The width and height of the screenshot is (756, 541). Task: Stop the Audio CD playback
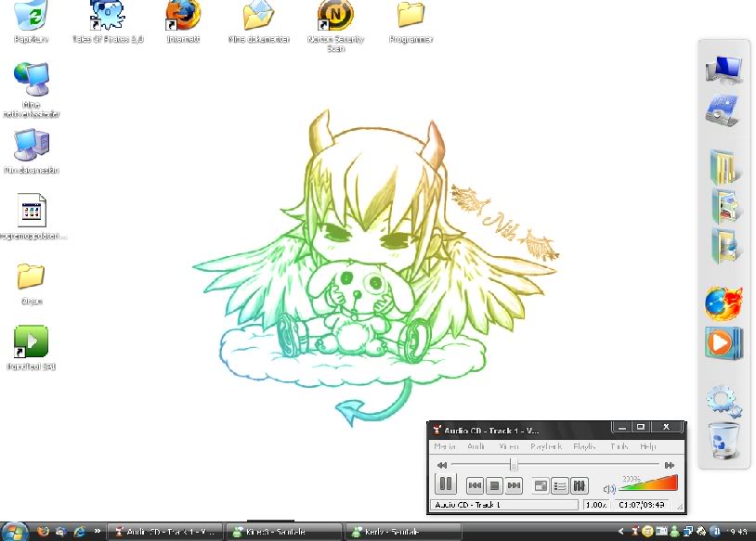[x=494, y=484]
